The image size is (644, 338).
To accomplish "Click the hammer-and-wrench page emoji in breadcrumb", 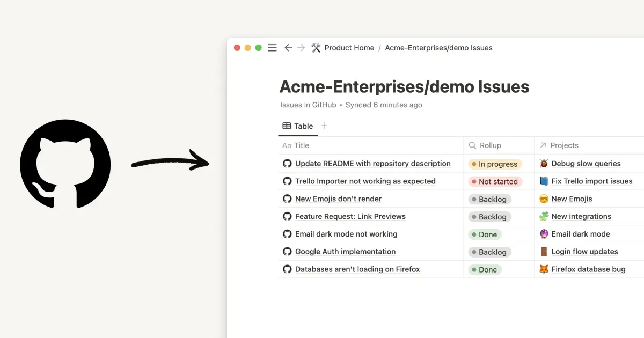I will pos(316,48).
